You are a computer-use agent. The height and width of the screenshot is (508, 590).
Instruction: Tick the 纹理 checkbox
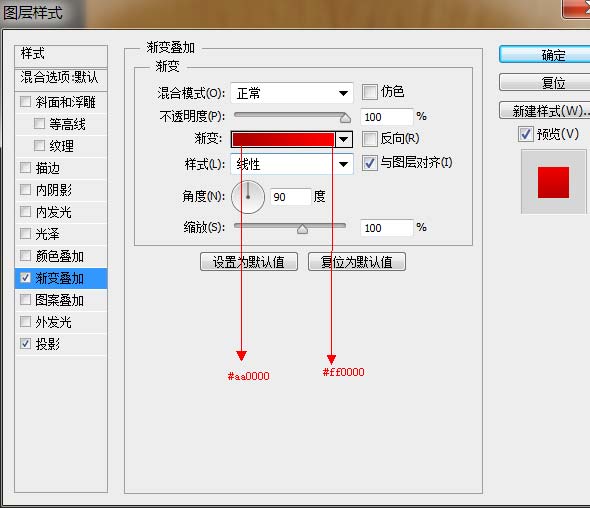39,145
